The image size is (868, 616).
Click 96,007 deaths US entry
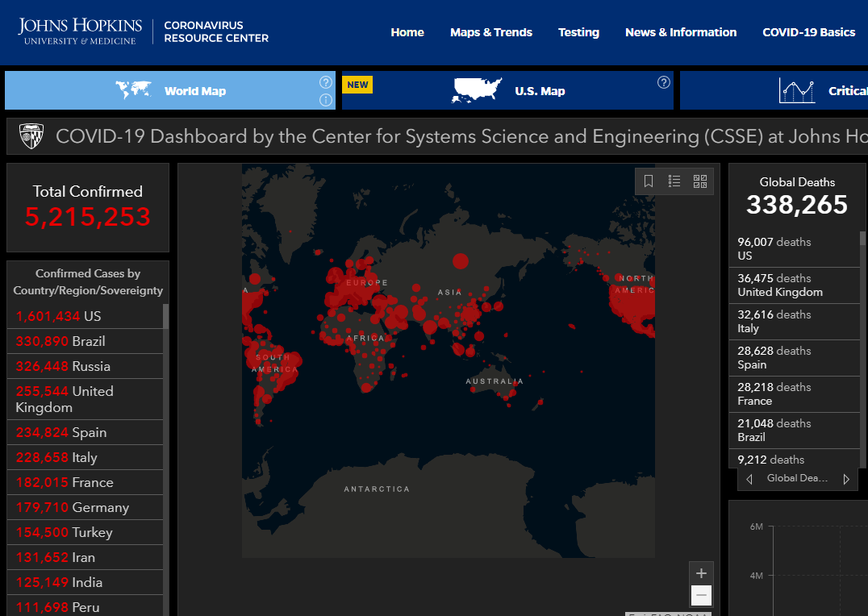794,249
